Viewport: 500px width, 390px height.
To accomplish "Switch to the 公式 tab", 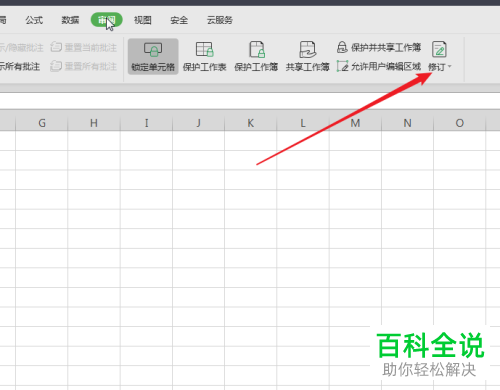I will tap(34, 20).
